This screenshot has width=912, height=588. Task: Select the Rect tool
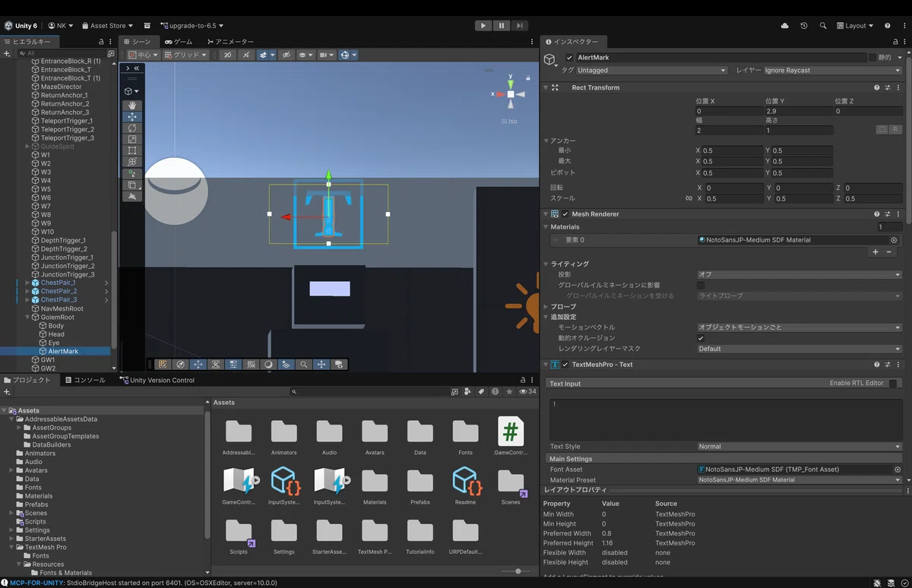[x=132, y=150]
